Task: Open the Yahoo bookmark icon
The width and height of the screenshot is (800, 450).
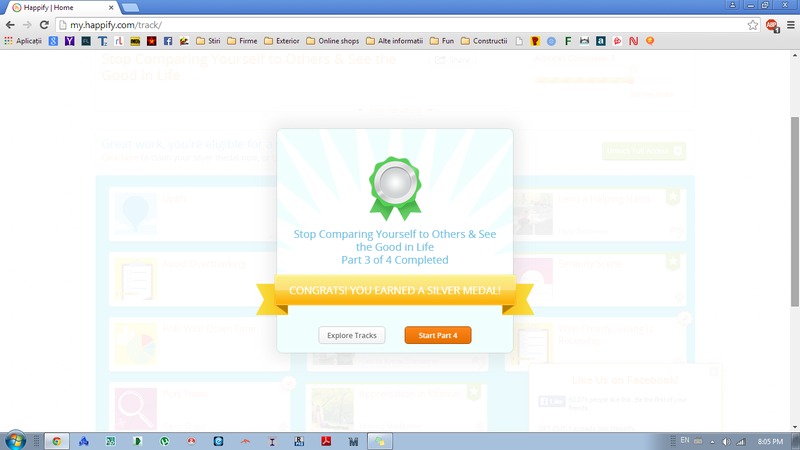Action: pyautogui.click(x=69, y=41)
